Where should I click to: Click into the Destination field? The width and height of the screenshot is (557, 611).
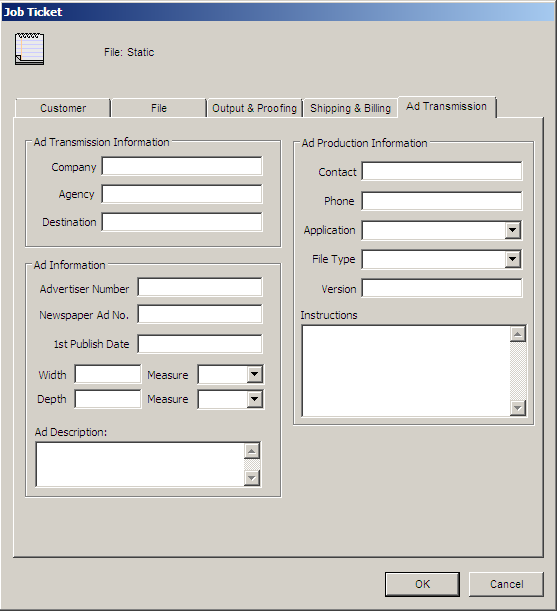coord(182,222)
